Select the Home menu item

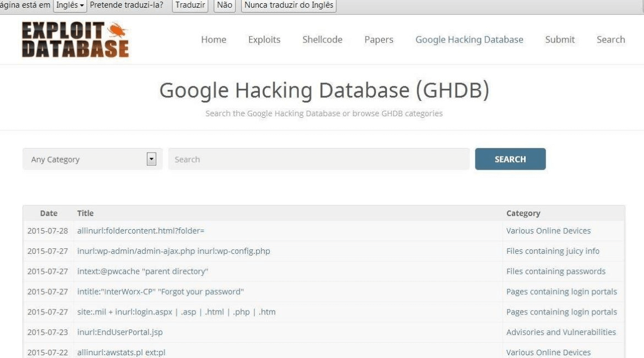(214, 39)
